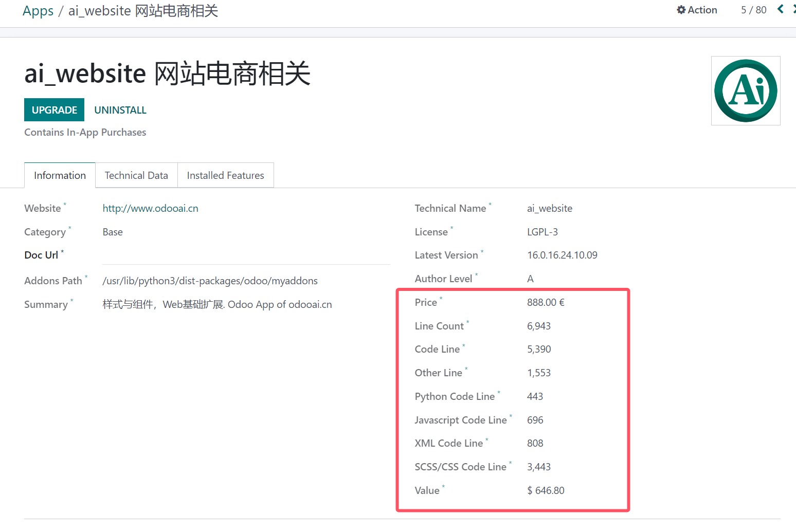Select SCSS/CSS Code Line value 3,443
The image size is (796, 532).
[539, 467]
